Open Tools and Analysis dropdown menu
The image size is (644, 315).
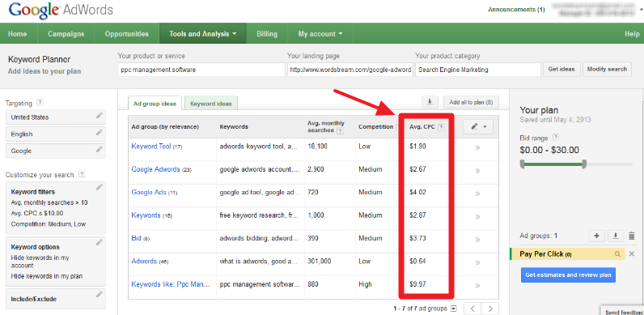[x=202, y=34]
